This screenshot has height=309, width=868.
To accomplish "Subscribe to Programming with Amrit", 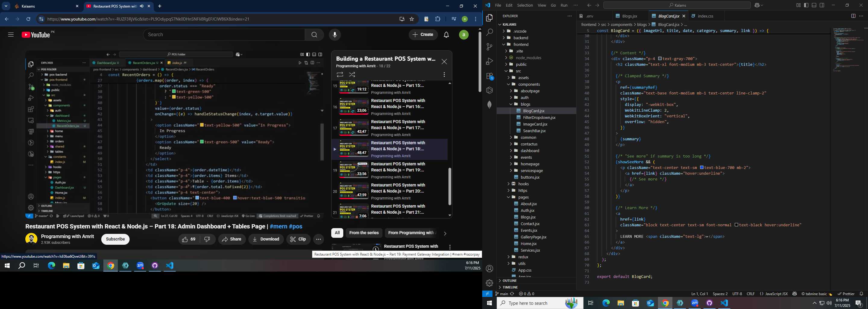I will pyautogui.click(x=115, y=239).
